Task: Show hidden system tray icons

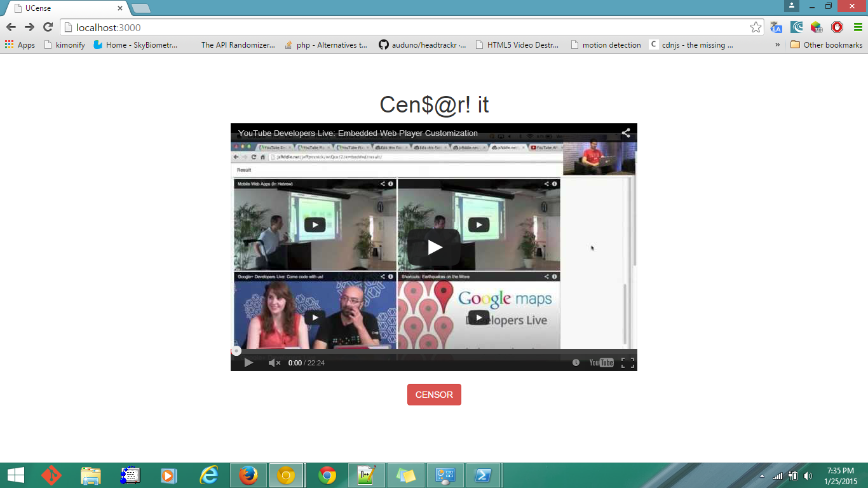Action: [x=763, y=476]
